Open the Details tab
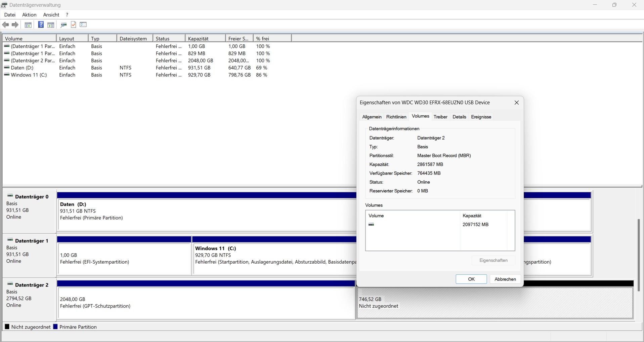Screen dimensions: 644x342 coord(459,117)
